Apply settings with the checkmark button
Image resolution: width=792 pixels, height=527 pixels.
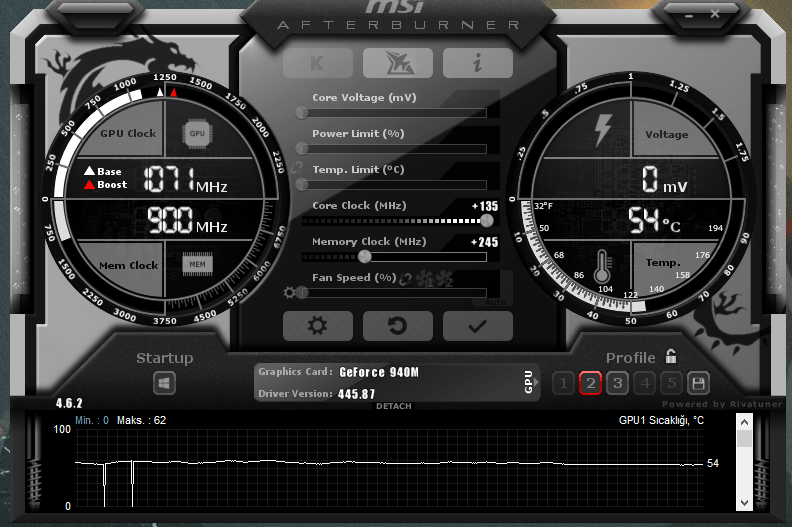click(478, 326)
